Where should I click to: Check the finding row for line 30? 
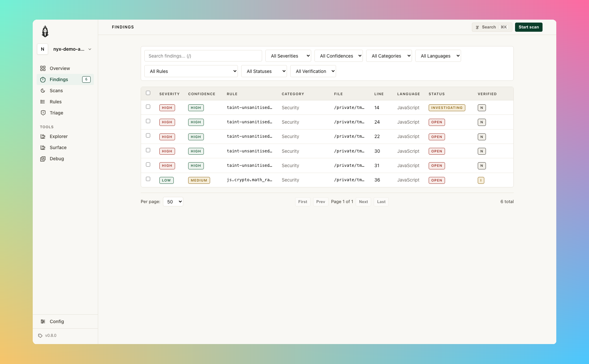pyautogui.click(x=148, y=150)
